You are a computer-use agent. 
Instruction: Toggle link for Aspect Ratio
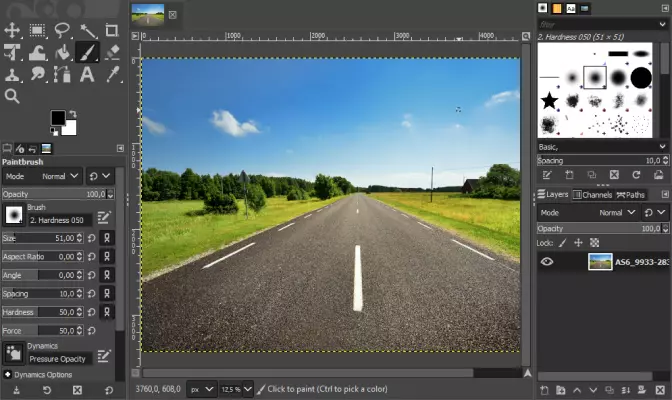pos(107,256)
